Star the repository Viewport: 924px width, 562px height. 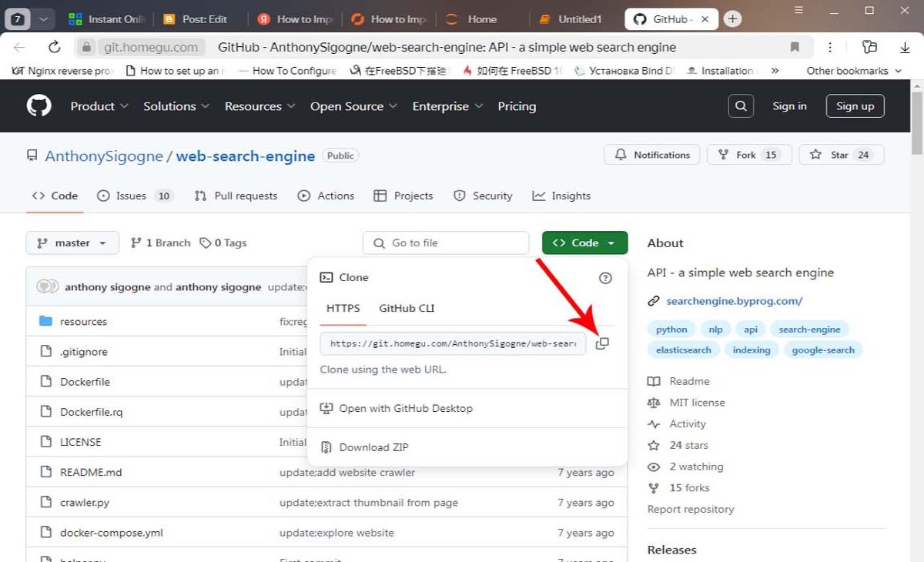(842, 155)
